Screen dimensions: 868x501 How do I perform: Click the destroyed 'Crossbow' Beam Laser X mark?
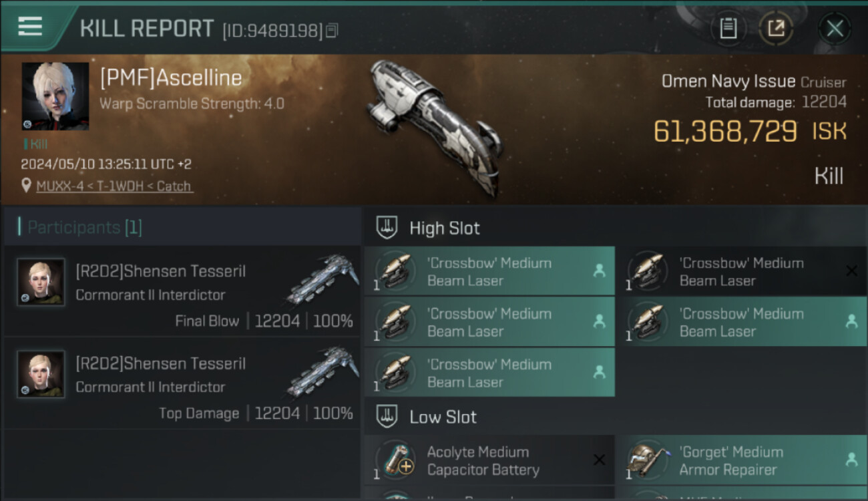(x=851, y=271)
